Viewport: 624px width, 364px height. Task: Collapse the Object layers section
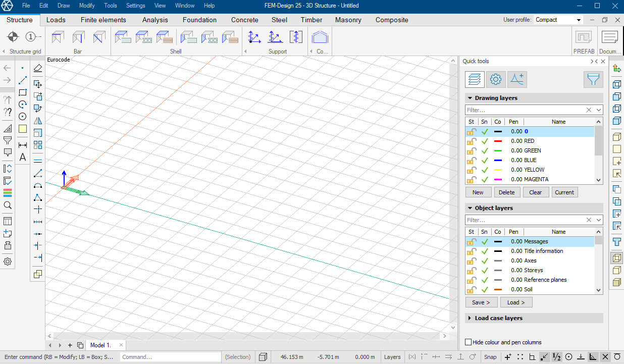coord(470,208)
